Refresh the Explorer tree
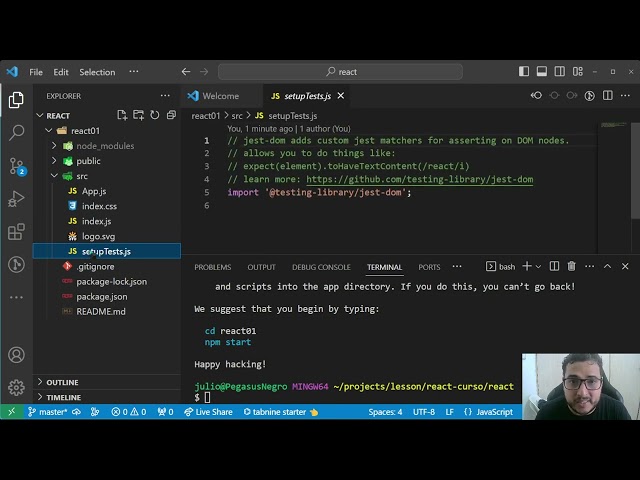640x480 pixels. (x=155, y=115)
